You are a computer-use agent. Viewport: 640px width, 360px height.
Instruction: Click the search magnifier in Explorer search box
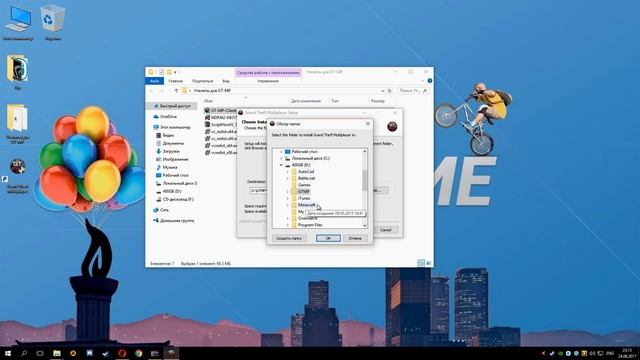click(425, 91)
